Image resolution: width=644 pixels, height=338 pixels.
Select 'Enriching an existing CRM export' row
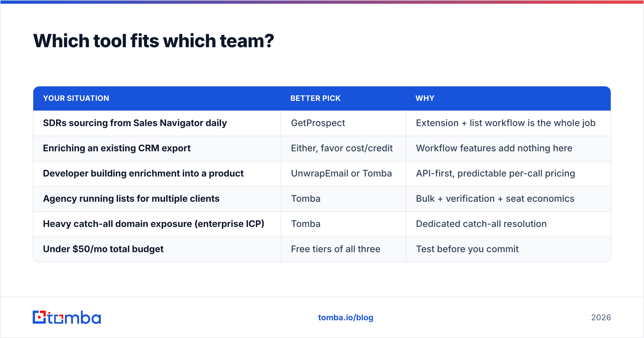pos(322,148)
